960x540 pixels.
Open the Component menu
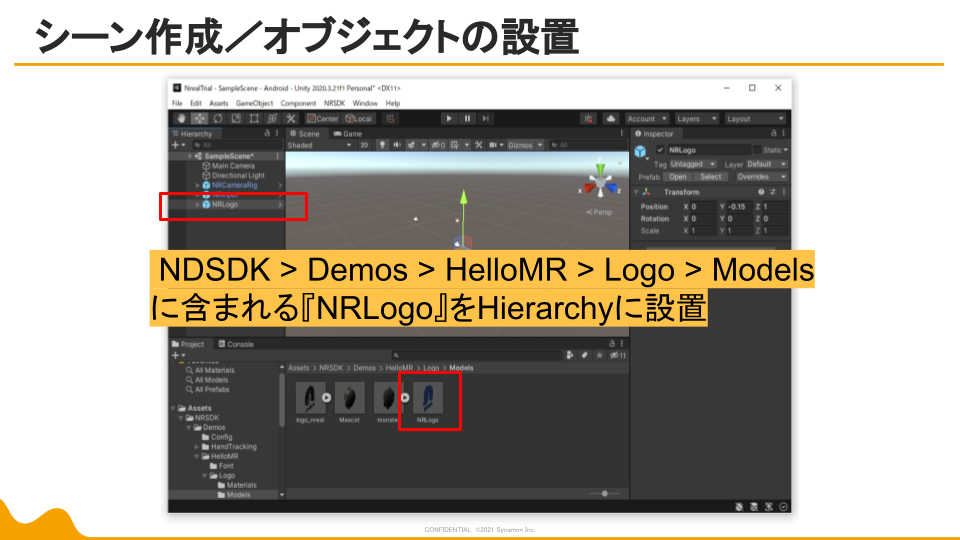pyautogui.click(x=298, y=103)
